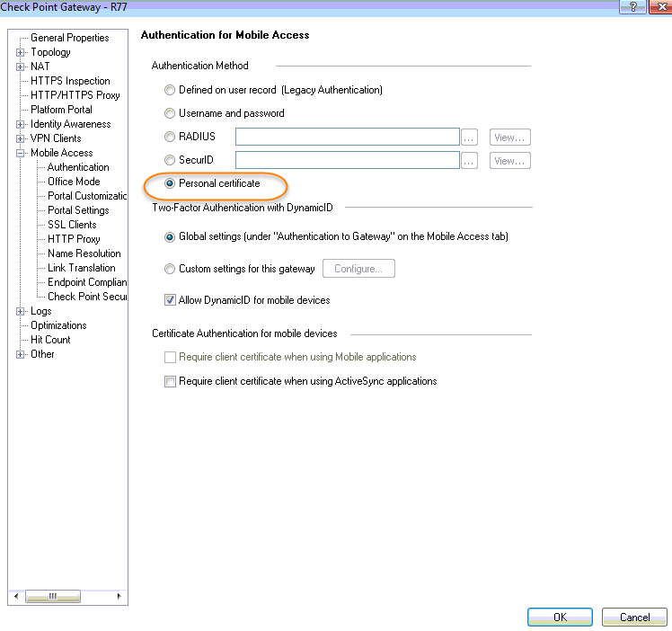Viewport: 672px width, 631px height.
Task: Confirm with the OK button
Action: click(x=560, y=617)
